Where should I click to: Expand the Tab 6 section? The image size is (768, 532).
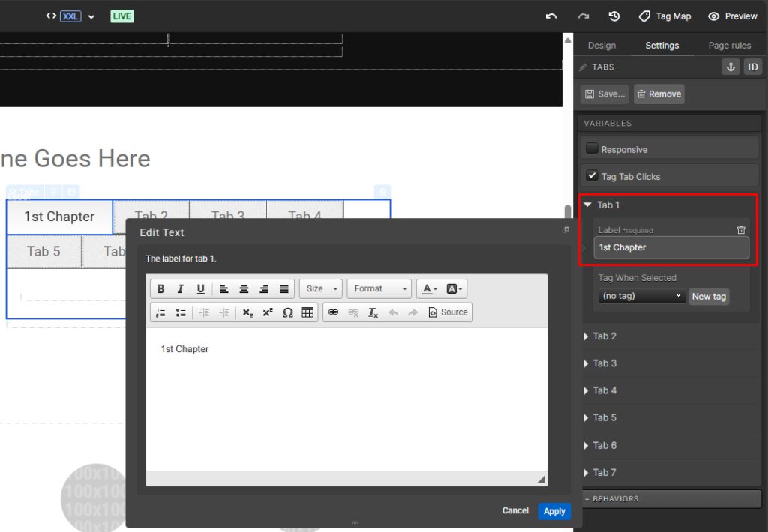coord(586,445)
